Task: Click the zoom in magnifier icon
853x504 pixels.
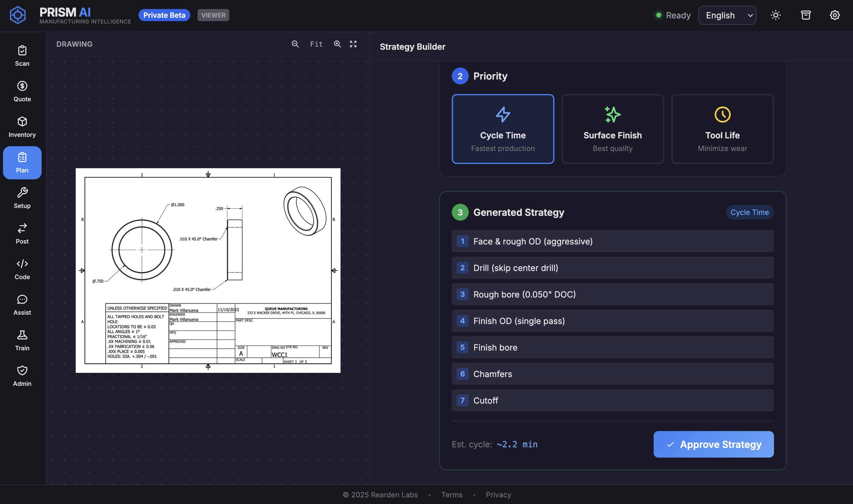Action: (337, 44)
